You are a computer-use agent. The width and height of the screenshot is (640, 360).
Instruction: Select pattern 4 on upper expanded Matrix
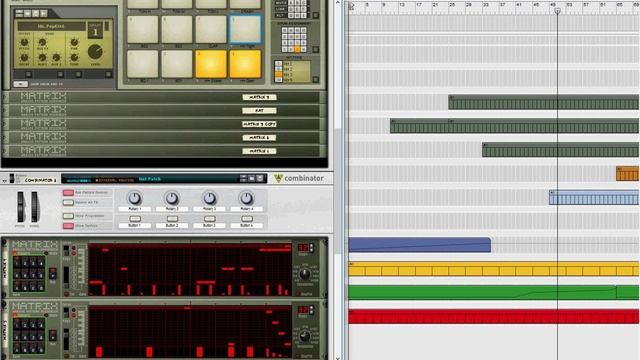(x=41, y=263)
